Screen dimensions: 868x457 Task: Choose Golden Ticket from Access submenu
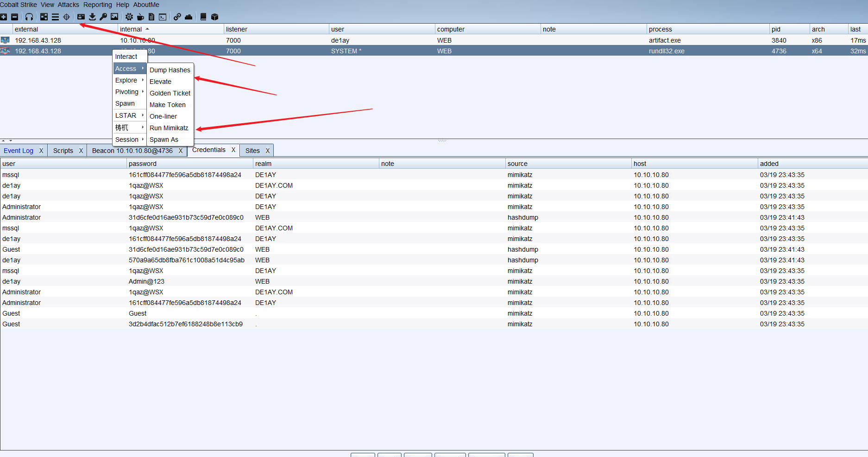tap(170, 93)
